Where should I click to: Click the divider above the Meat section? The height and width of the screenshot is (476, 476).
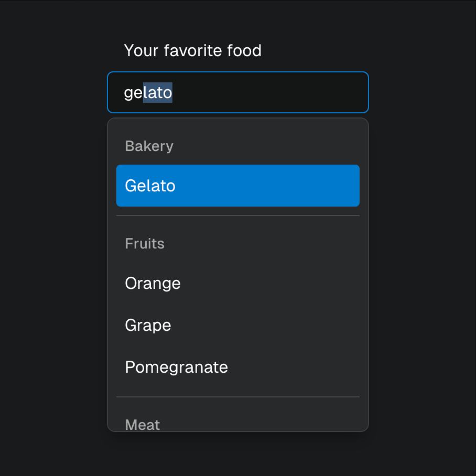coord(237,397)
